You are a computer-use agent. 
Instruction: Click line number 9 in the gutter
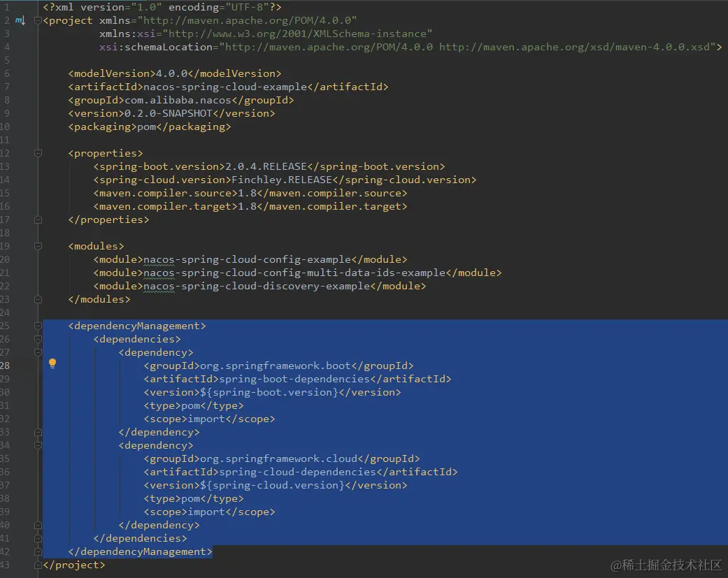pyautogui.click(x=6, y=113)
